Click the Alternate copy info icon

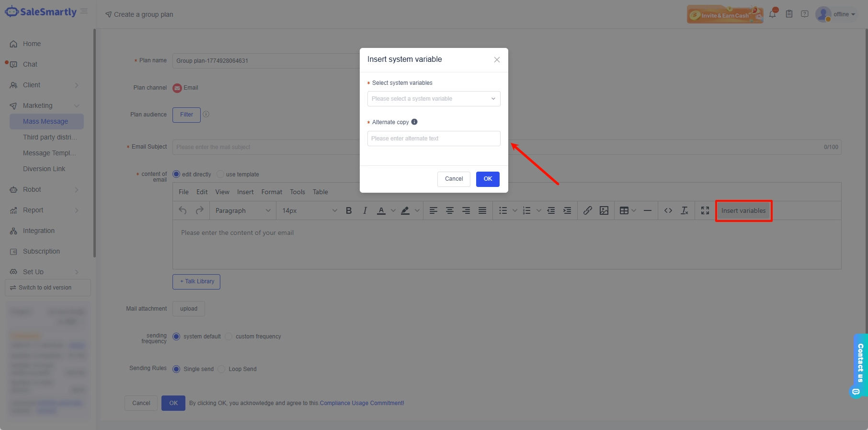click(414, 122)
